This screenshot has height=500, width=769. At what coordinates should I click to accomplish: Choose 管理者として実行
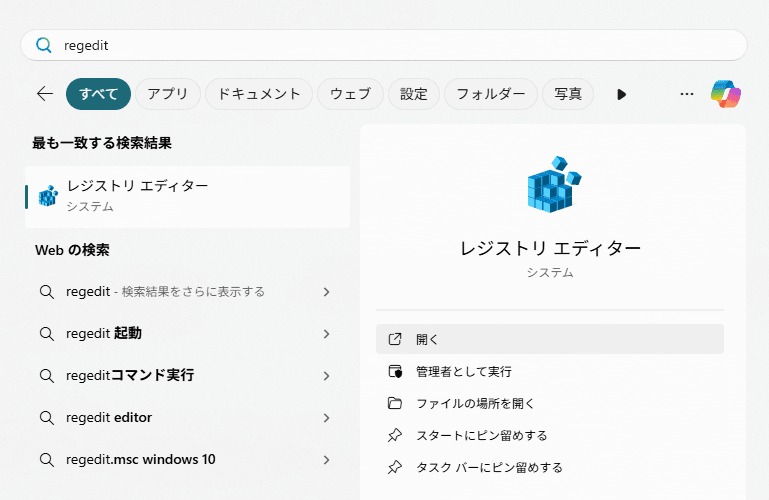[550, 371]
